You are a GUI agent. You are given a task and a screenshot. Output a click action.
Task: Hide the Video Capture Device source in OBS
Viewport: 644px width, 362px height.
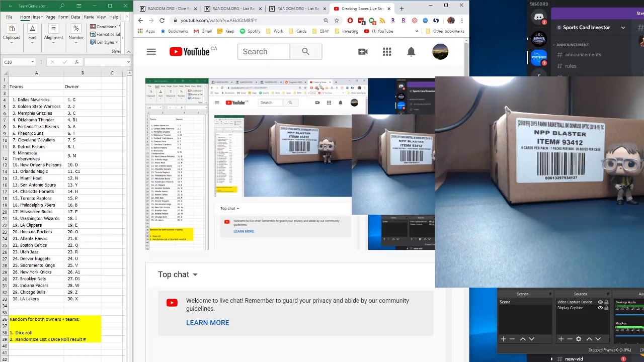[x=600, y=302]
